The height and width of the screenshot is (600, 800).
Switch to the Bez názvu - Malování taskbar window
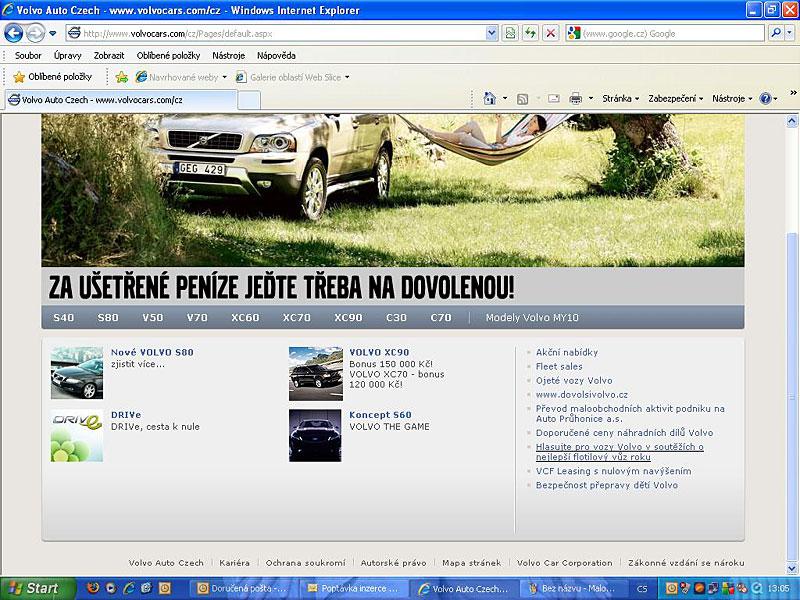coord(574,588)
